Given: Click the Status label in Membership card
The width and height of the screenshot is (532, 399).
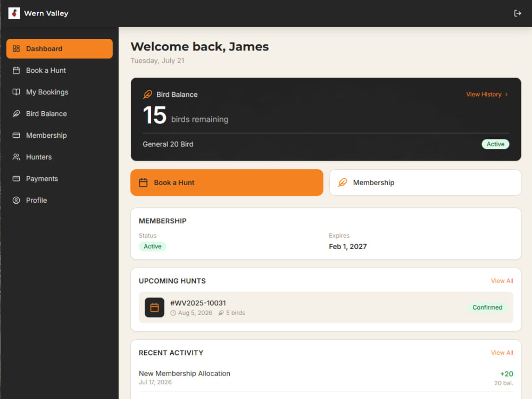Looking at the screenshot, I should coord(147,236).
